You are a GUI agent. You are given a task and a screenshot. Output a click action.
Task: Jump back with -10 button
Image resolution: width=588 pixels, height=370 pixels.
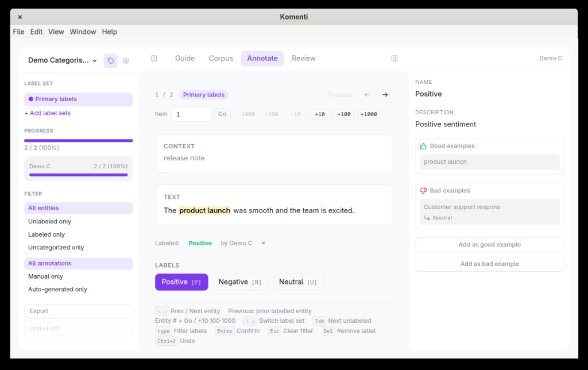(296, 114)
